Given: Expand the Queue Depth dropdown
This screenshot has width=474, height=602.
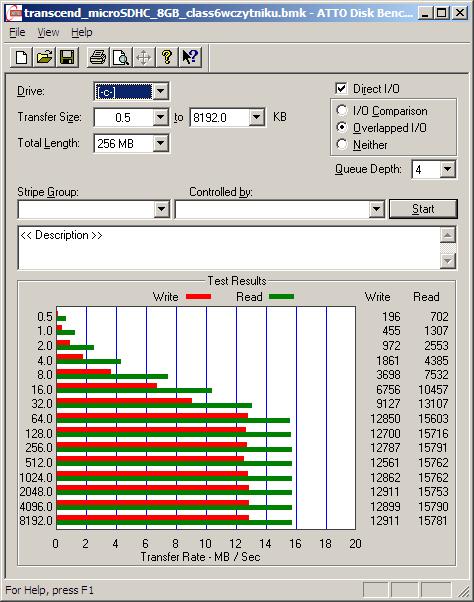Looking at the screenshot, I should [448, 169].
